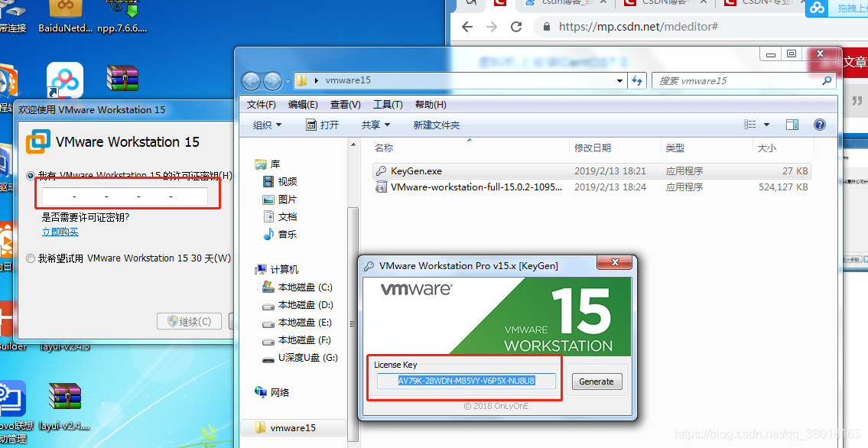Click the Explorer forward navigation button
The image size is (868, 448).
point(271,81)
